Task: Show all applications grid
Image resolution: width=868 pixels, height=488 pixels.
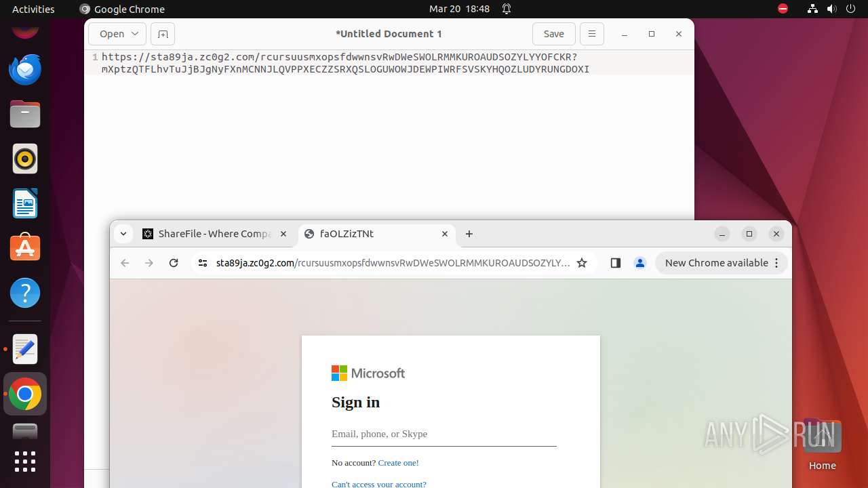Action: tap(25, 462)
